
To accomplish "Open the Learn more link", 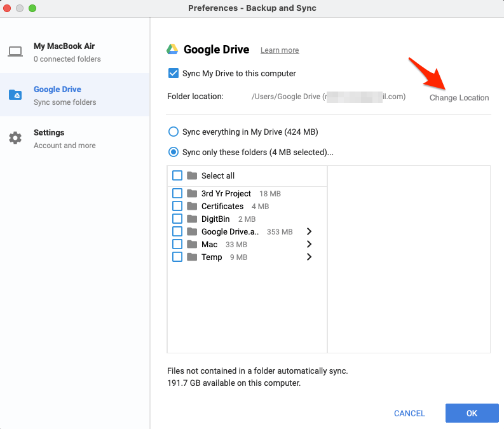I will coord(280,50).
